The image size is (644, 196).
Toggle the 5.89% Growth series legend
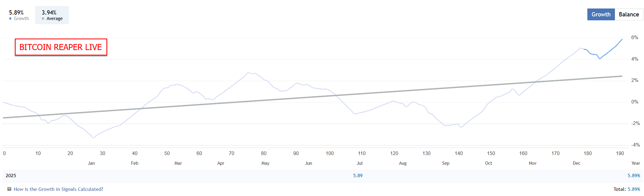(19, 15)
